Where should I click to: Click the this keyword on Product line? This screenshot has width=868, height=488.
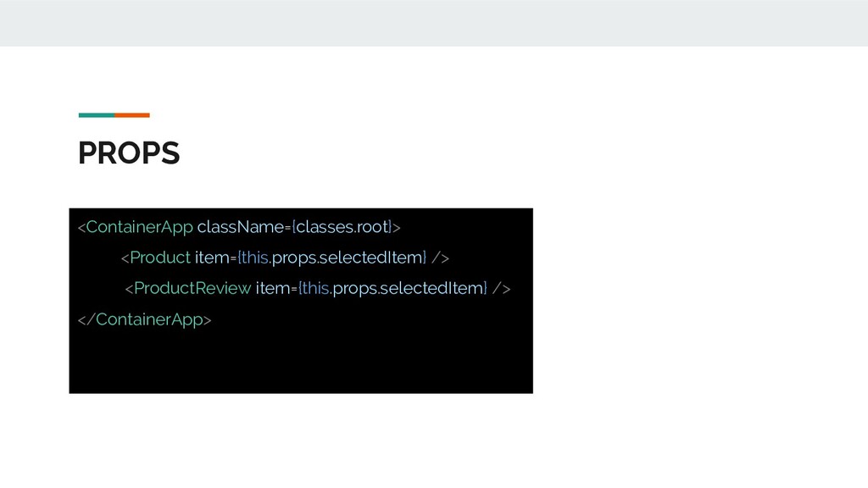tap(255, 258)
